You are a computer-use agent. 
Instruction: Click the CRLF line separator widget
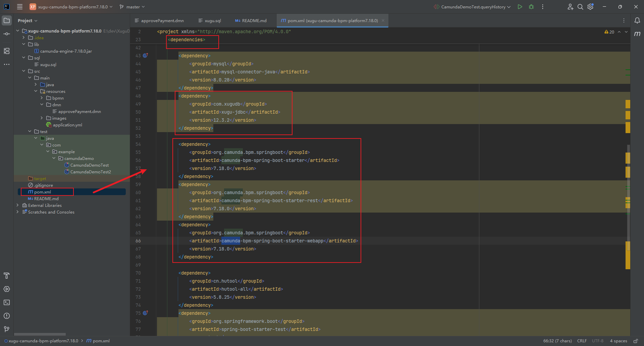(582, 341)
